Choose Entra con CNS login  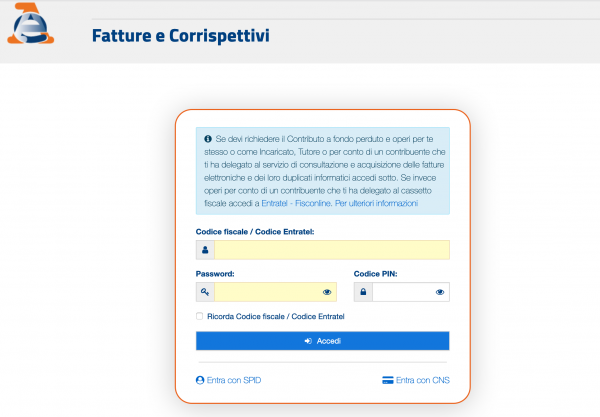(x=423, y=380)
